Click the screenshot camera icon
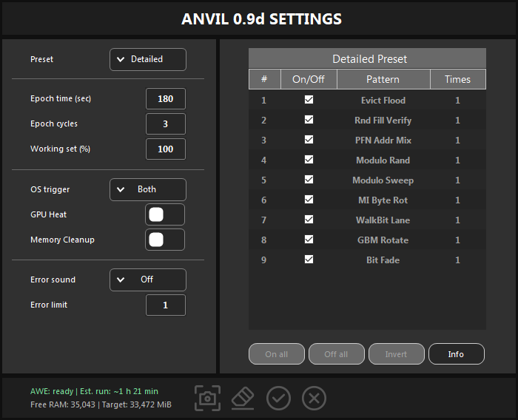This screenshot has width=518, height=420. 207,399
